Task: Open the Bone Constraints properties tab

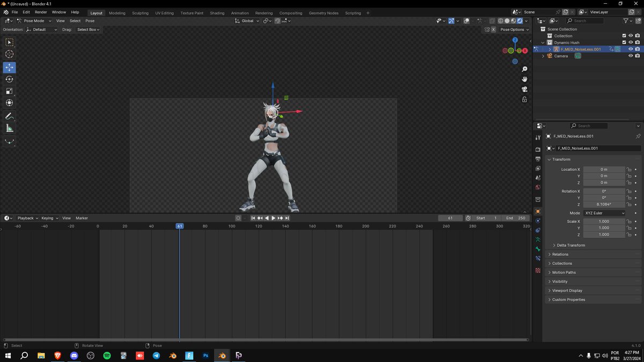Action: (x=538, y=258)
